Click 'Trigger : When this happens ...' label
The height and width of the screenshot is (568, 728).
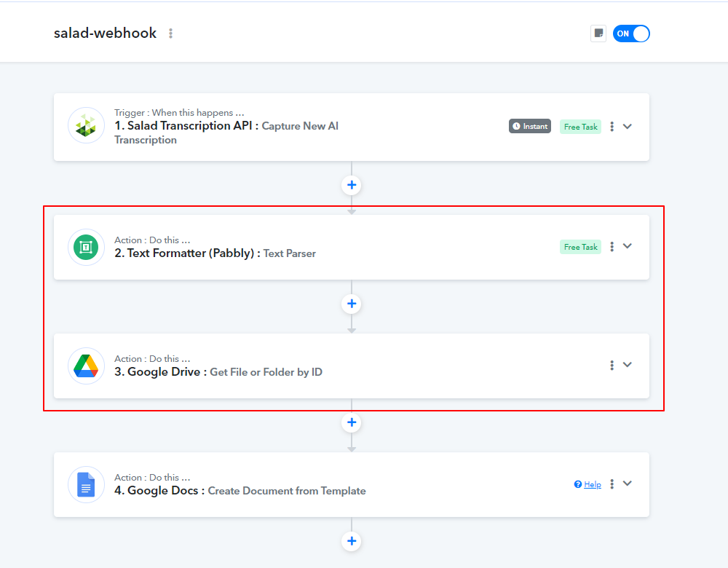point(179,112)
